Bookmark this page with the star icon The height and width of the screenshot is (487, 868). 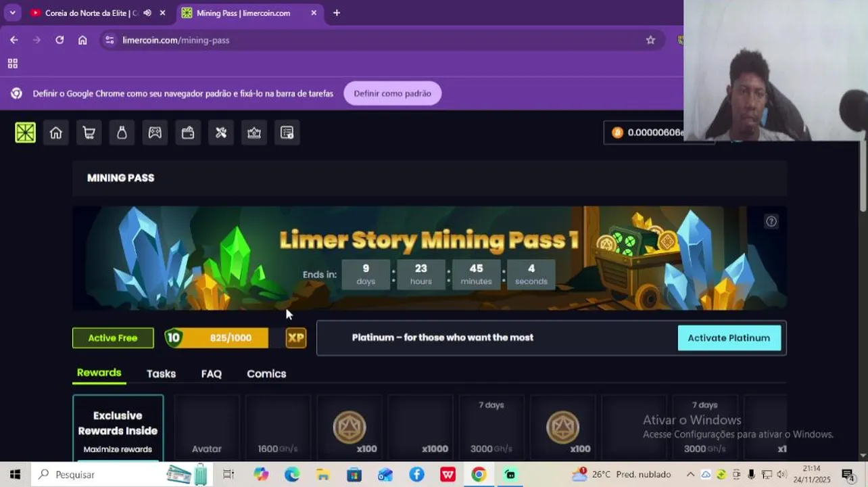(650, 40)
